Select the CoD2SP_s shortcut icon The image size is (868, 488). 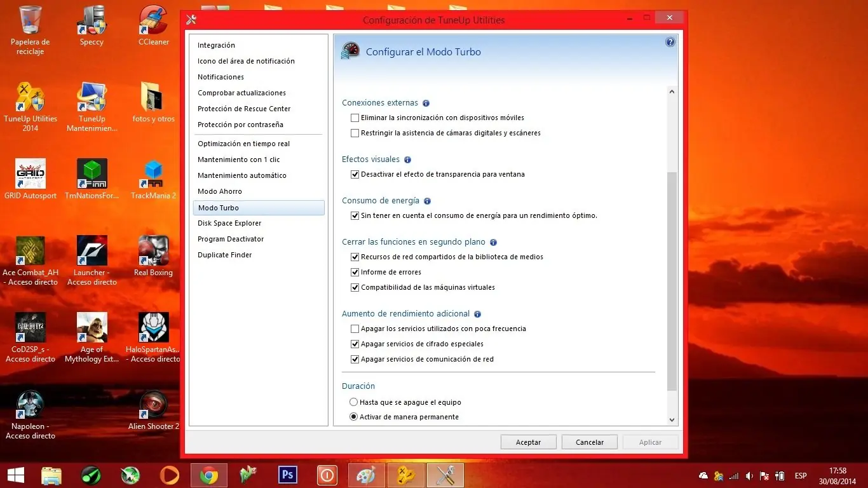[31, 337]
